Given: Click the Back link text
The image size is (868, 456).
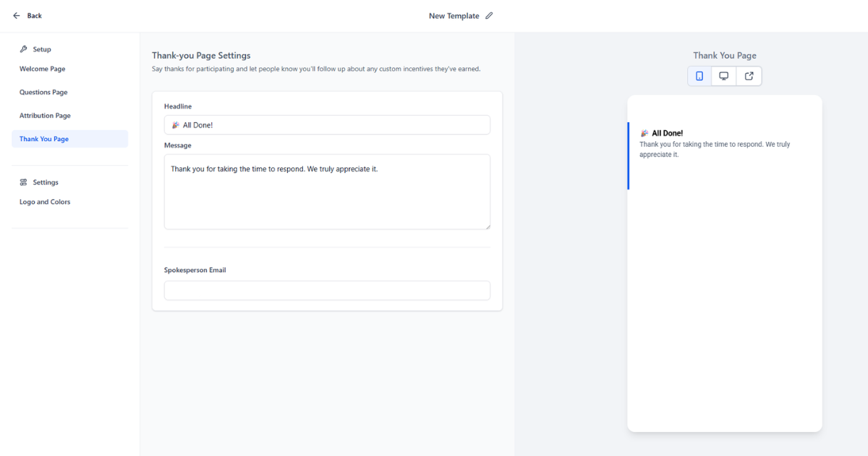Looking at the screenshot, I should point(35,16).
